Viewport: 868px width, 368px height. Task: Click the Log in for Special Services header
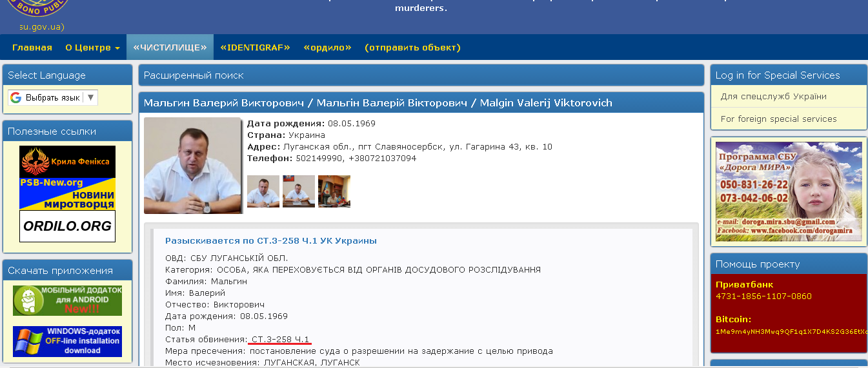789,75
